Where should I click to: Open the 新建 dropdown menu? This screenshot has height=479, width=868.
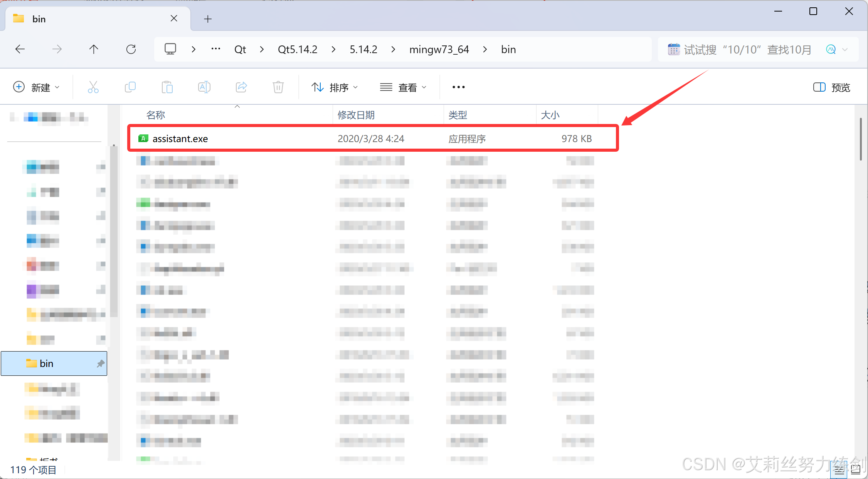tap(37, 87)
